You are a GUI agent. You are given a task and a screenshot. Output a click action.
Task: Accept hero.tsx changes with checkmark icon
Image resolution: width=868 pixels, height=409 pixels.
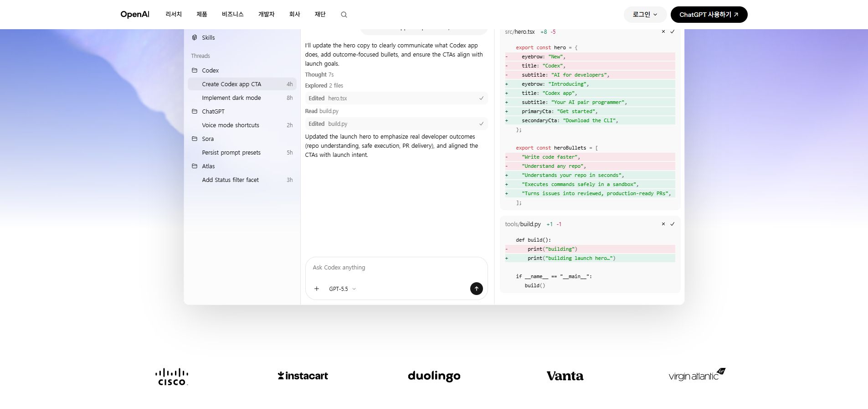tap(672, 31)
